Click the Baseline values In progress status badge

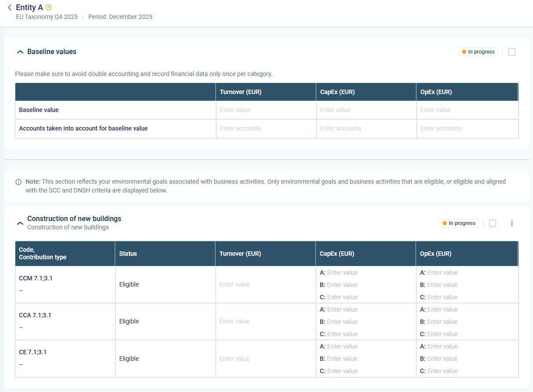click(x=478, y=52)
